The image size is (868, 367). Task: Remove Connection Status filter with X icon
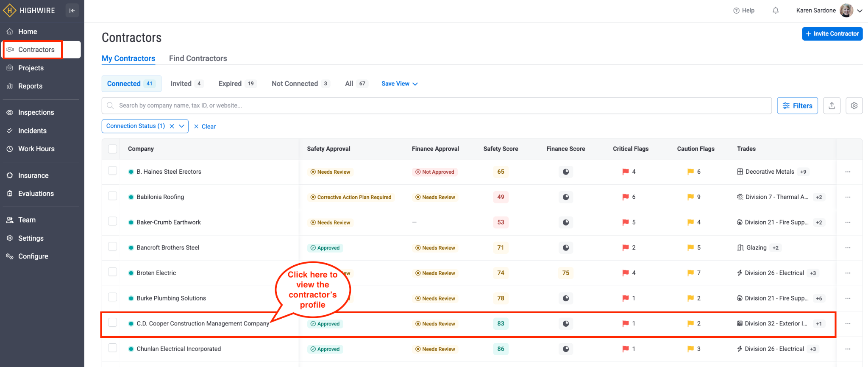tap(172, 126)
